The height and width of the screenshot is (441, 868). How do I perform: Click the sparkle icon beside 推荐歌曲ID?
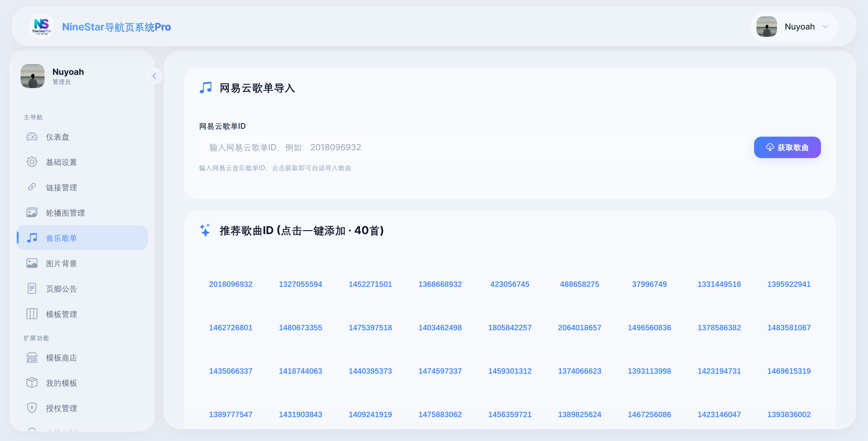coord(205,230)
